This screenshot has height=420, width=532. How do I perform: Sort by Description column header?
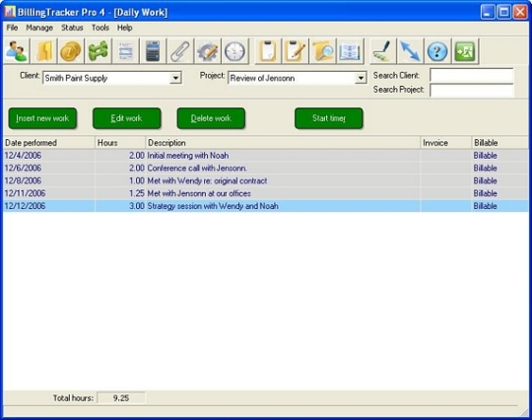(283, 143)
